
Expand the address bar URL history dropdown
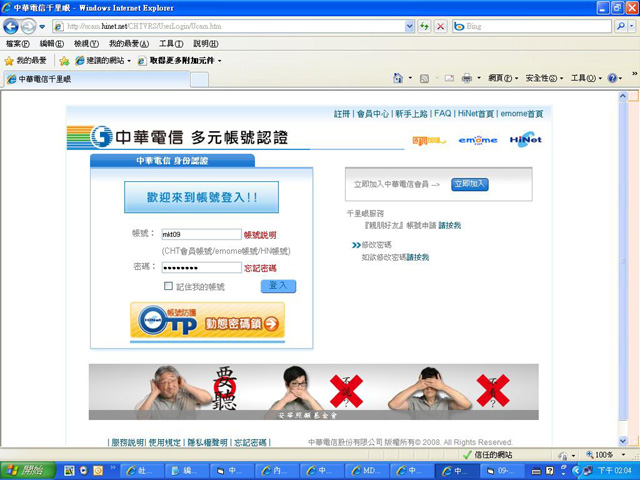tap(409, 27)
